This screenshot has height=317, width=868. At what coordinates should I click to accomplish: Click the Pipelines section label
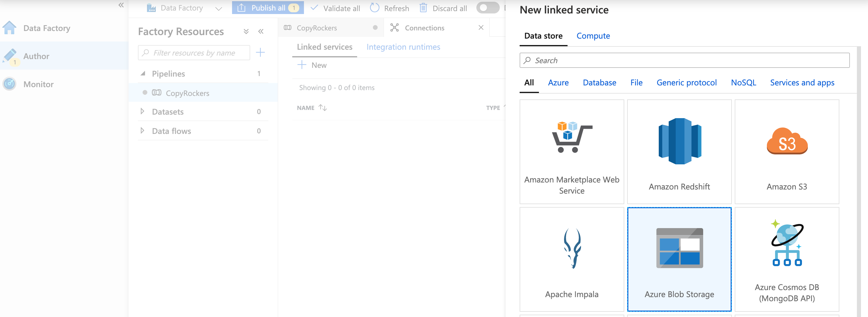coord(168,73)
